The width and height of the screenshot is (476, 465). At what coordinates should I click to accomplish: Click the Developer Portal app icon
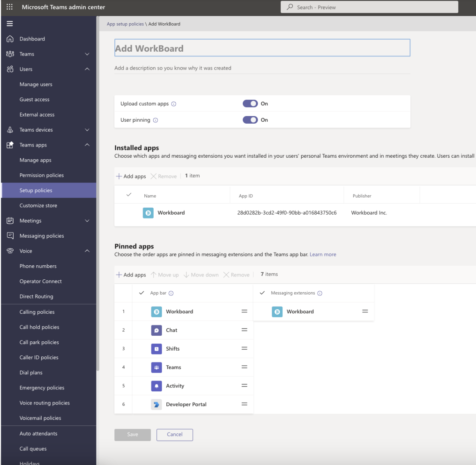(156, 404)
